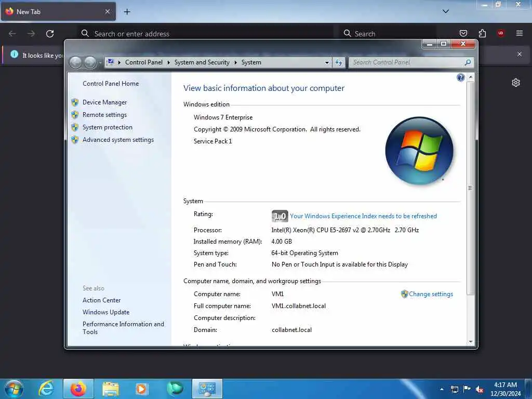Open the Firefox extensions puzzle icon
The image size is (532, 399).
pyautogui.click(x=482, y=33)
